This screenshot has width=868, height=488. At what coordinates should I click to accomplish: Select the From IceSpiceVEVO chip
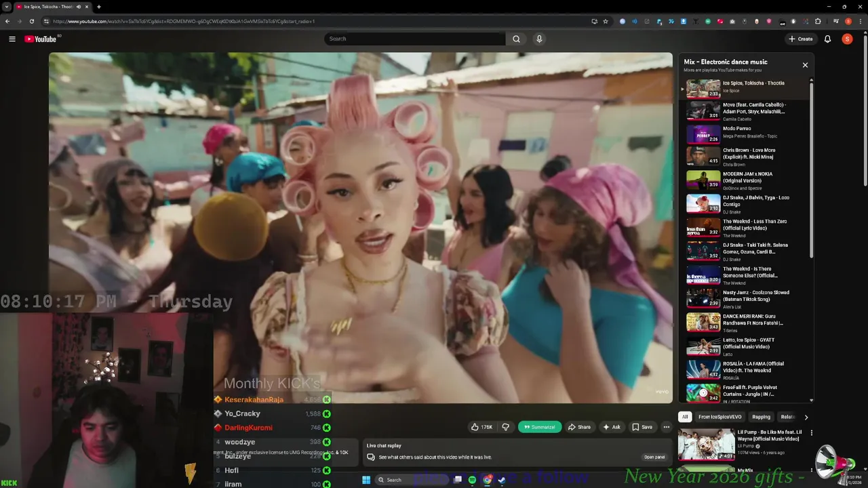tap(719, 417)
